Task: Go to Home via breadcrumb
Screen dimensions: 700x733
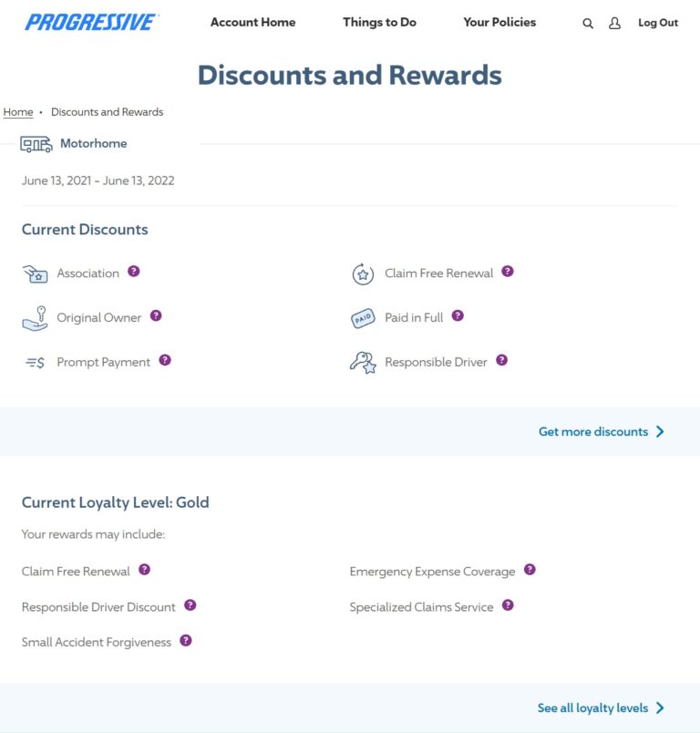Action: point(18,112)
